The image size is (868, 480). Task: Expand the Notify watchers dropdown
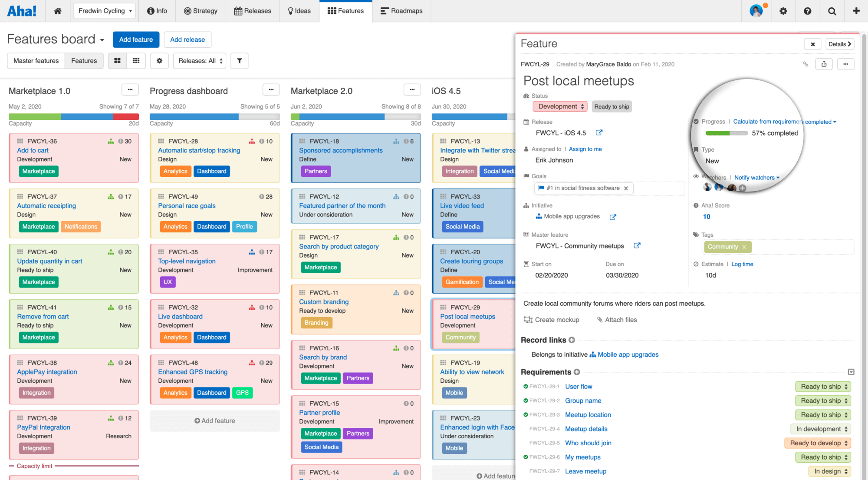[x=757, y=177]
